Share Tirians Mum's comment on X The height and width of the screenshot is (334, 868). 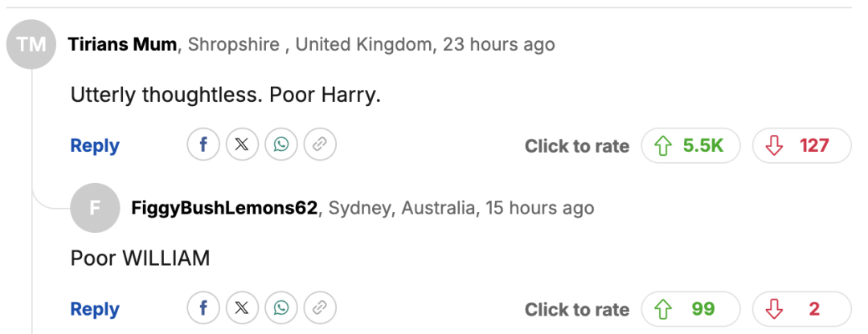pos(242,145)
